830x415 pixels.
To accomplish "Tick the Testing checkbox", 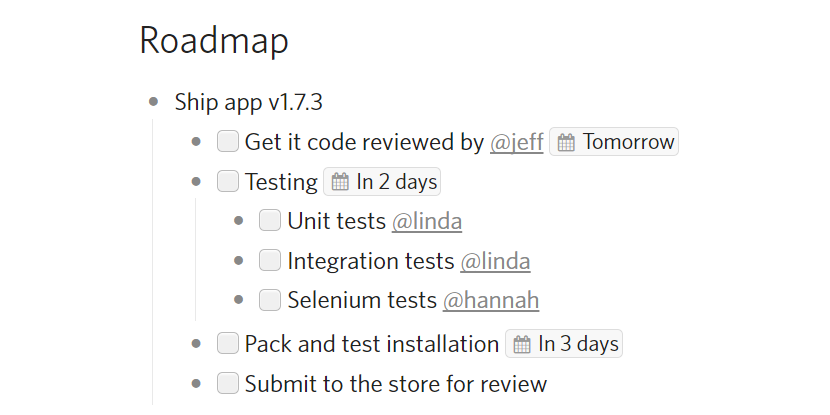I will 228,181.
